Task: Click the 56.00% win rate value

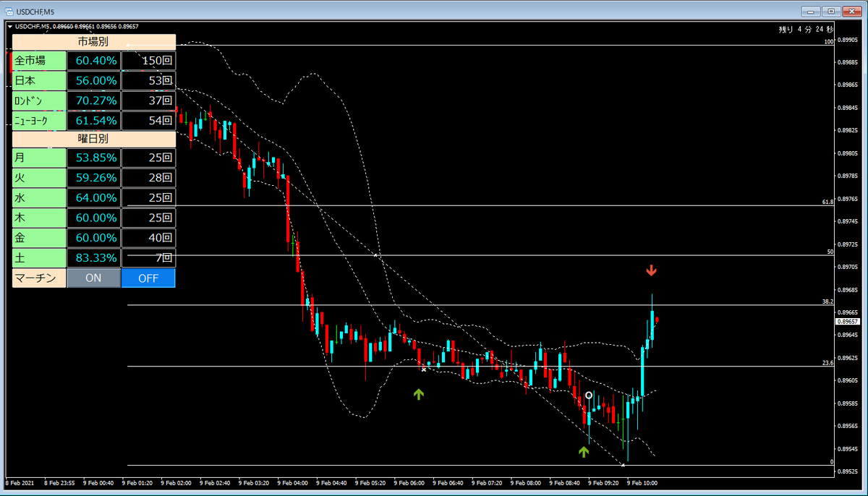Action: click(x=93, y=80)
